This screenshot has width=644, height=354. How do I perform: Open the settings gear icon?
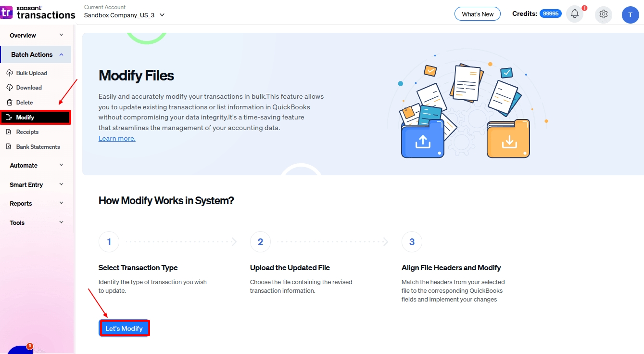tap(603, 14)
